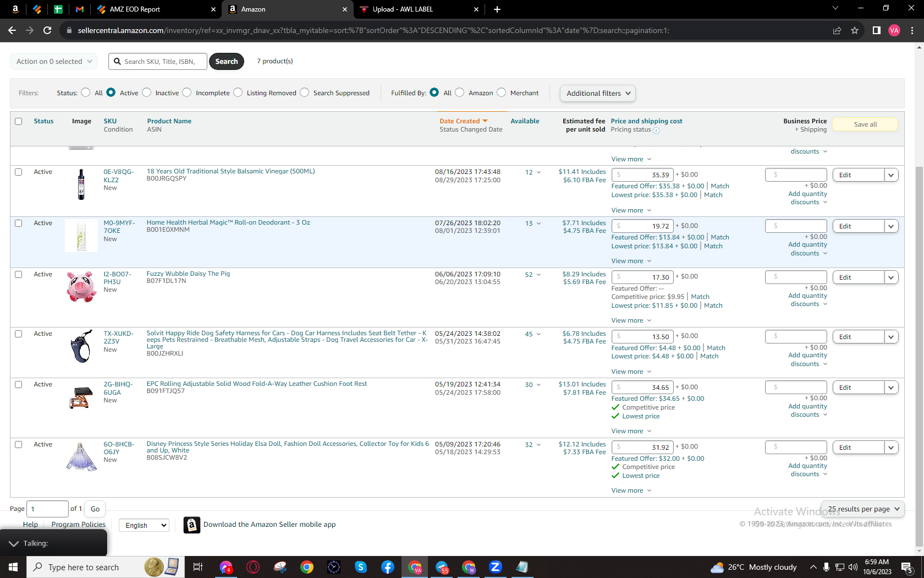
Task: Expand the Additional filters dropdown
Action: click(598, 94)
